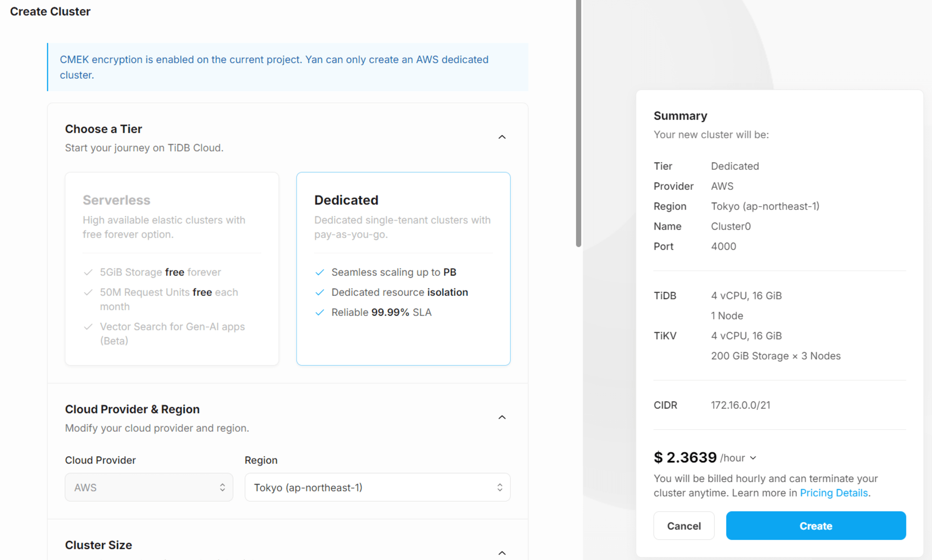Select the Dedicated tier card
Image resolution: width=932 pixels, height=560 pixels.
404,269
